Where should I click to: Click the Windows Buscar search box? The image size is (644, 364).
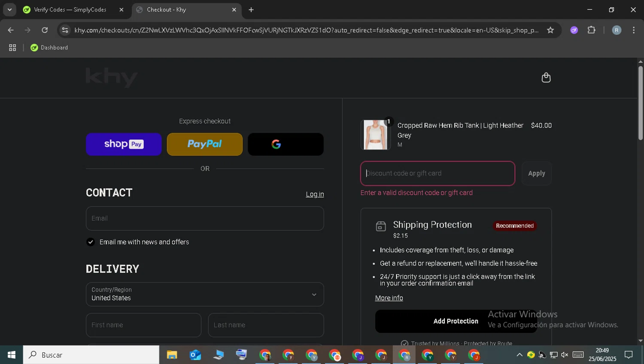pyautogui.click(x=91, y=355)
